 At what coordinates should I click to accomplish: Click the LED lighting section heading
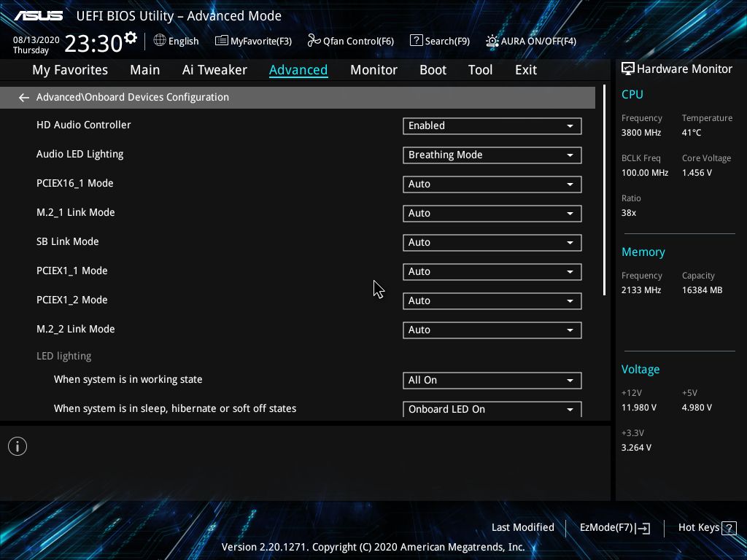[x=64, y=356]
